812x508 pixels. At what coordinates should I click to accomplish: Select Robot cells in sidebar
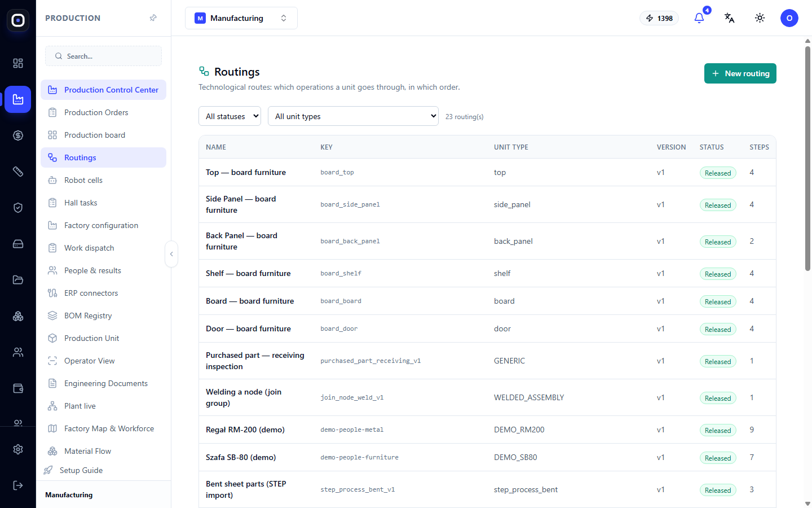click(x=103, y=180)
